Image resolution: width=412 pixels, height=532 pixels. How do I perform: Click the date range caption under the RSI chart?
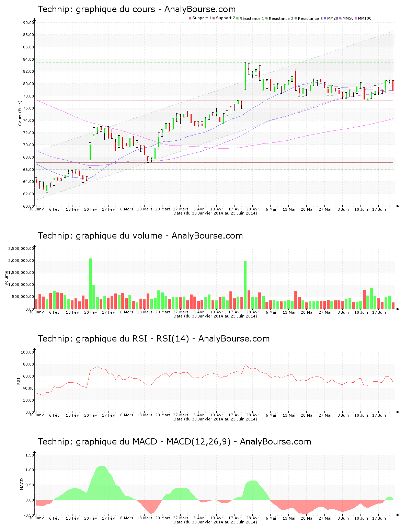215,419
